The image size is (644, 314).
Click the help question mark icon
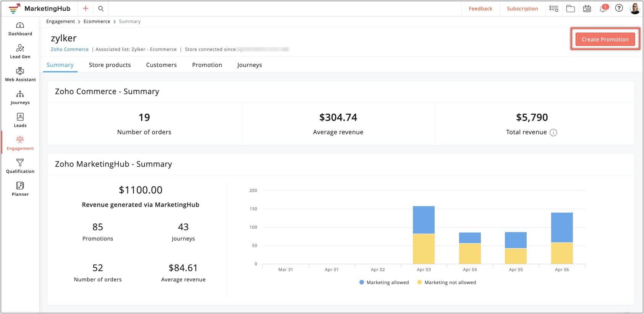pyautogui.click(x=619, y=8)
